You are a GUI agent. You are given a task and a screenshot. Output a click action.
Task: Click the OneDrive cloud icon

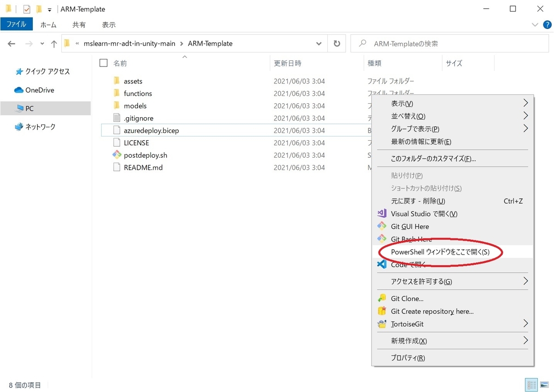point(18,90)
